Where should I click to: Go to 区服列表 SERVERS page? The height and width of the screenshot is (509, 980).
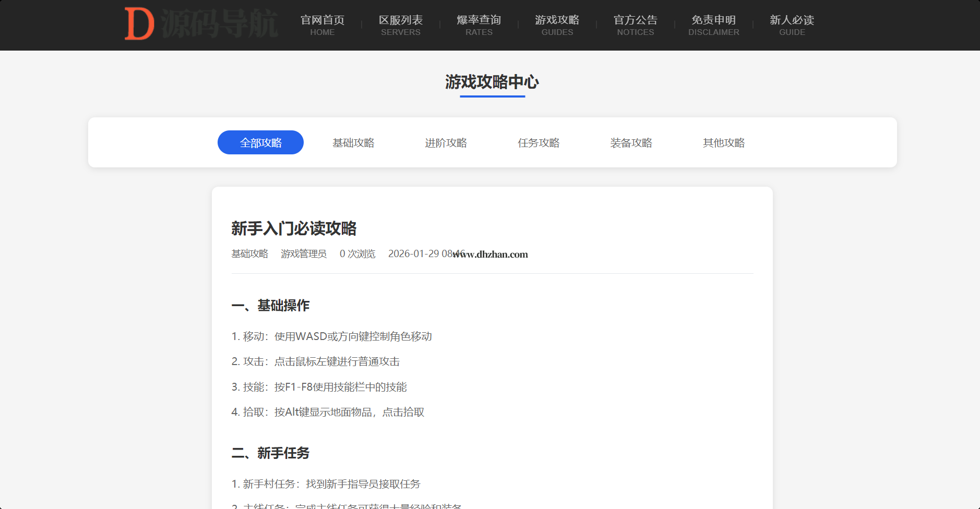(x=401, y=25)
